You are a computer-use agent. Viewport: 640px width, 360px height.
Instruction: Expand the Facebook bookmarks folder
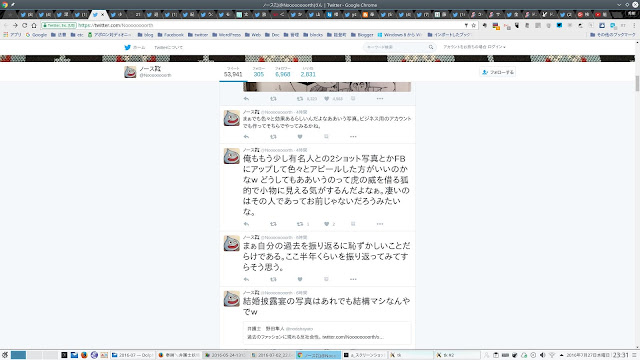pos(170,35)
